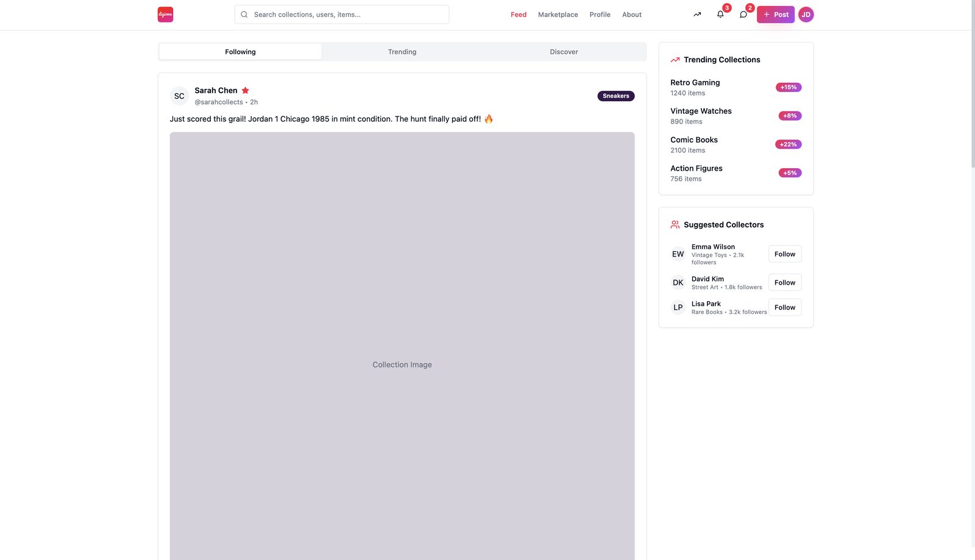This screenshot has width=975, height=560.
Task: Click the +15% growth badge
Action: (x=789, y=88)
